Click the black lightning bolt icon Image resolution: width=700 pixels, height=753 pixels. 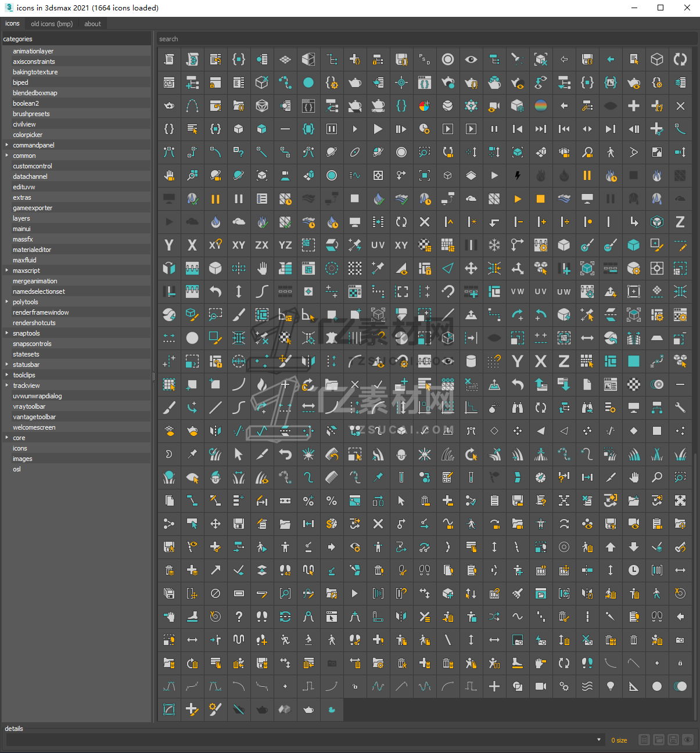pos(518,175)
